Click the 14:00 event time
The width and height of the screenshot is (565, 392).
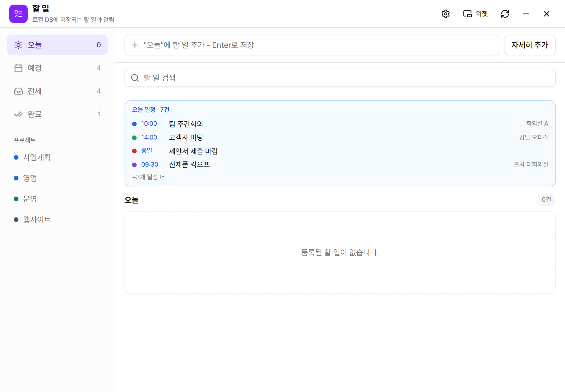click(149, 137)
